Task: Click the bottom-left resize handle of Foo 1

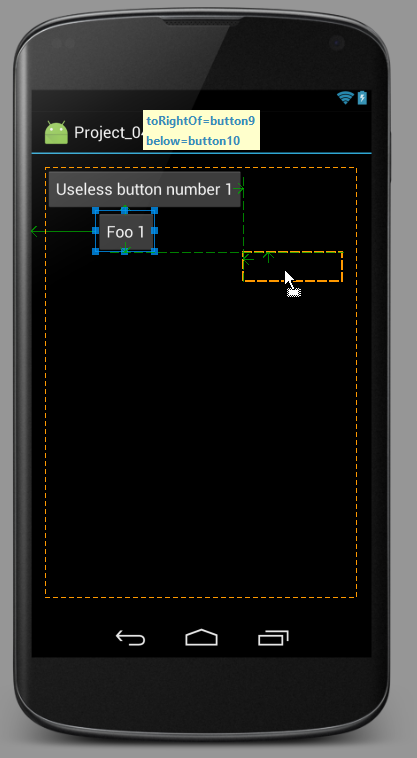Action: tap(96, 251)
